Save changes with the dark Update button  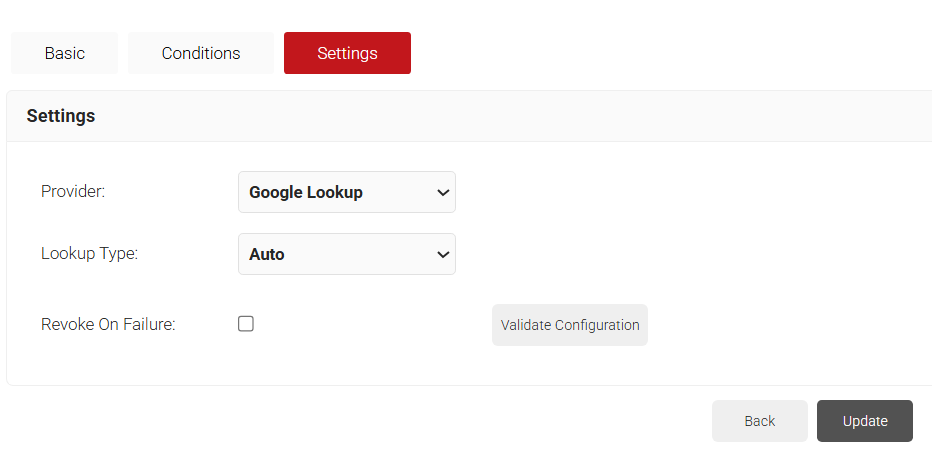click(864, 421)
